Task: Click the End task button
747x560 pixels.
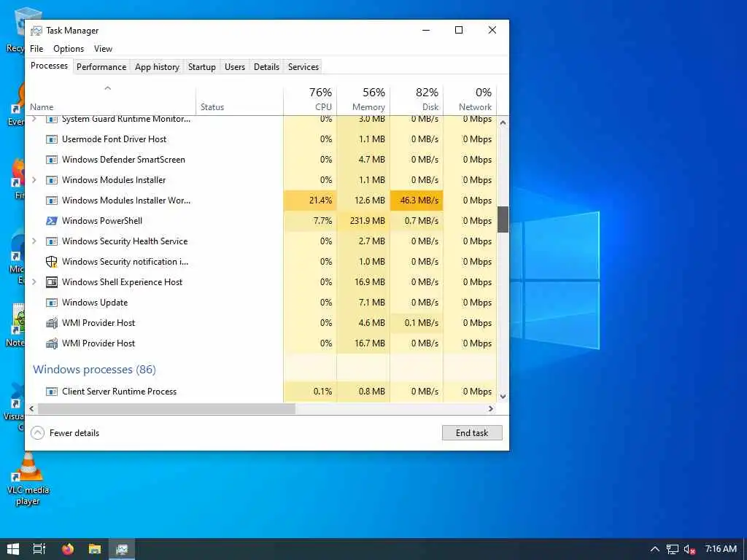Action: (472, 433)
